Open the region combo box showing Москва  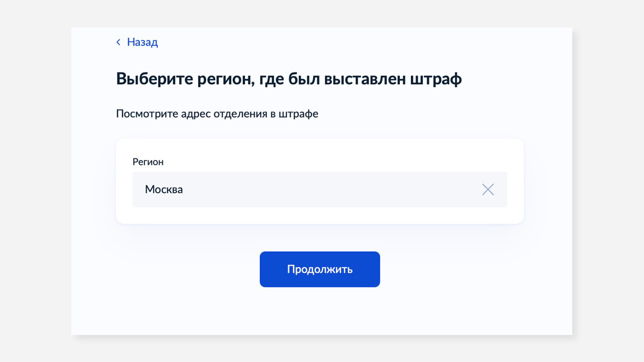pyautogui.click(x=320, y=190)
